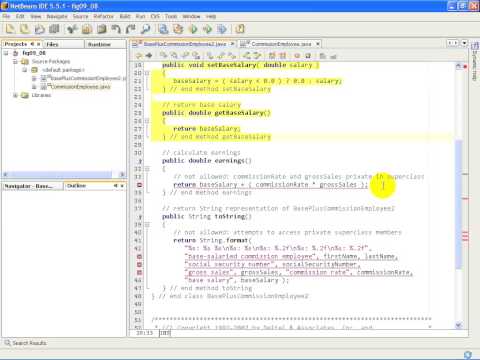The height and width of the screenshot is (360, 480).
Task: Collapse the default package node
Action: click(24, 70)
